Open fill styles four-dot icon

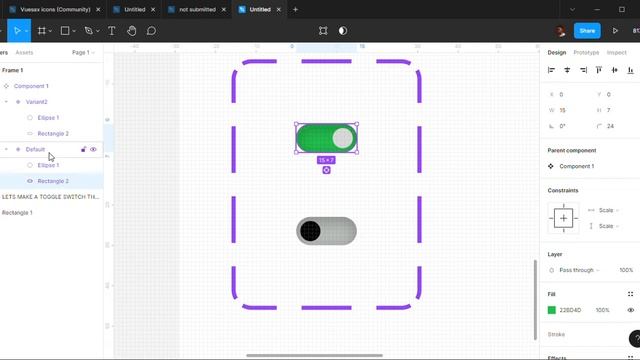[x=630, y=294]
